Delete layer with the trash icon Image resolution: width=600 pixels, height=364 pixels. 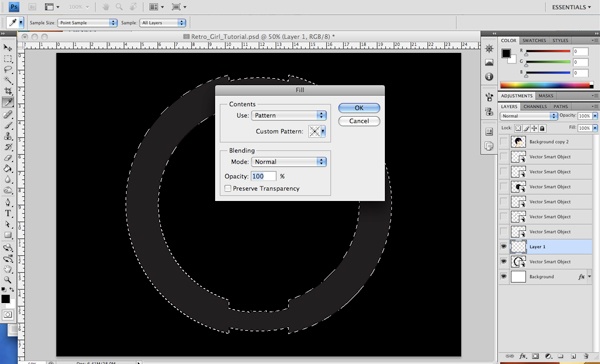(586, 356)
